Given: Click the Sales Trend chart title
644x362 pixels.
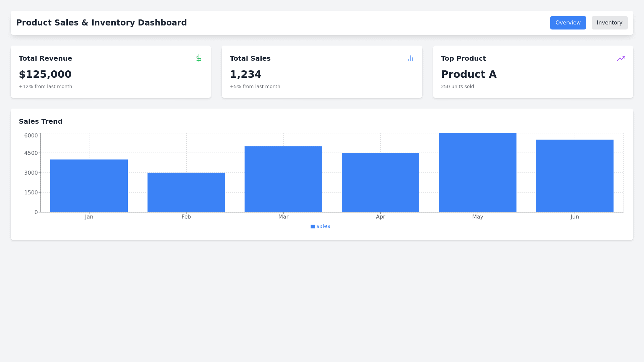Looking at the screenshot, I should [x=41, y=121].
